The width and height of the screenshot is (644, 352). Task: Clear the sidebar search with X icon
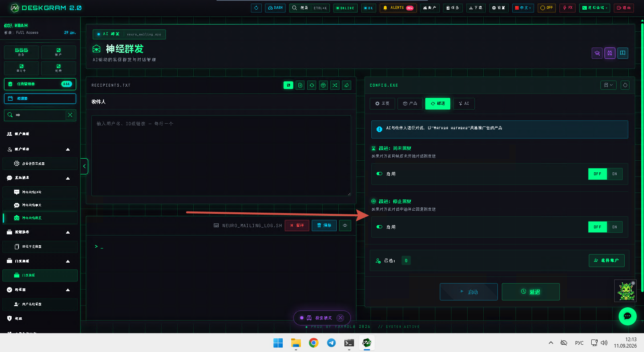pos(70,115)
